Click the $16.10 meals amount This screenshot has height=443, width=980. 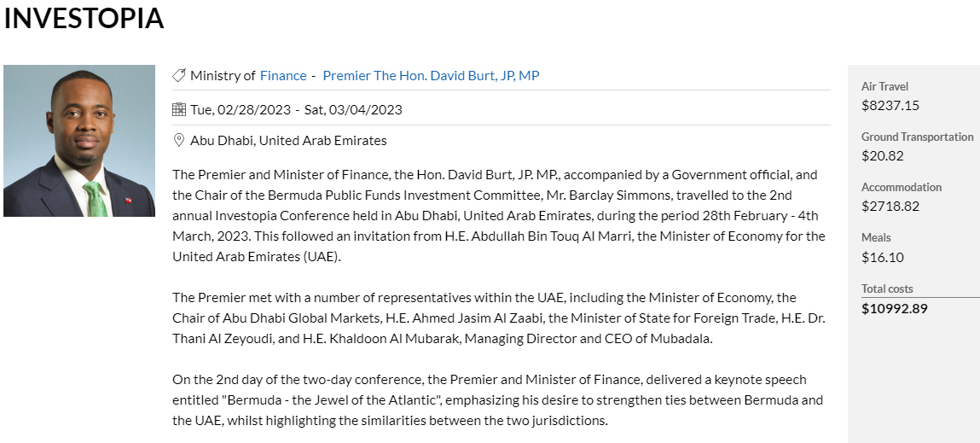coord(882,257)
